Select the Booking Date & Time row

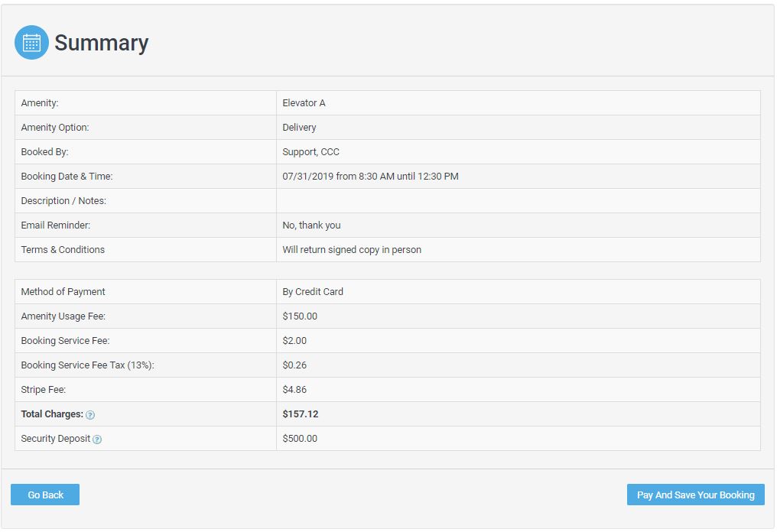pos(371,176)
